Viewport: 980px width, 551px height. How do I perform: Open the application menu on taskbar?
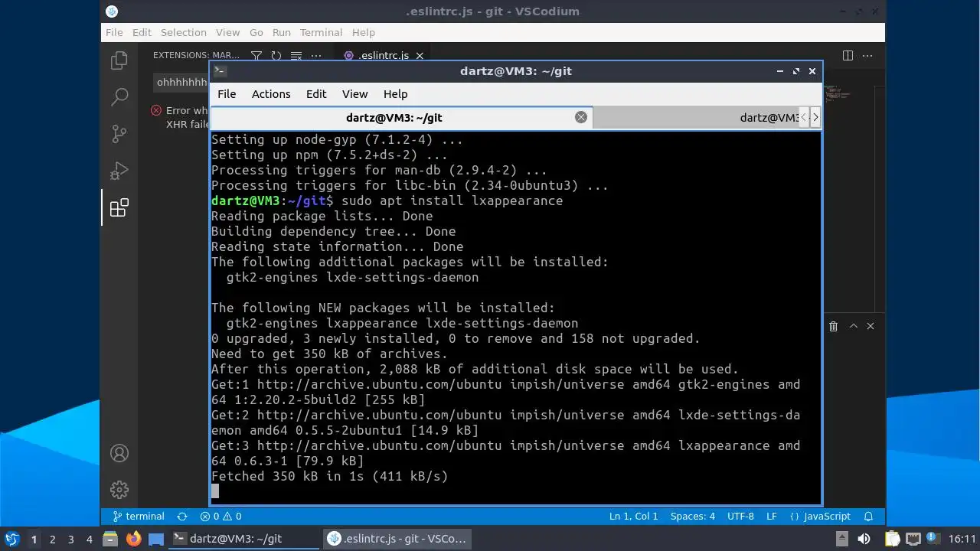coord(11,539)
